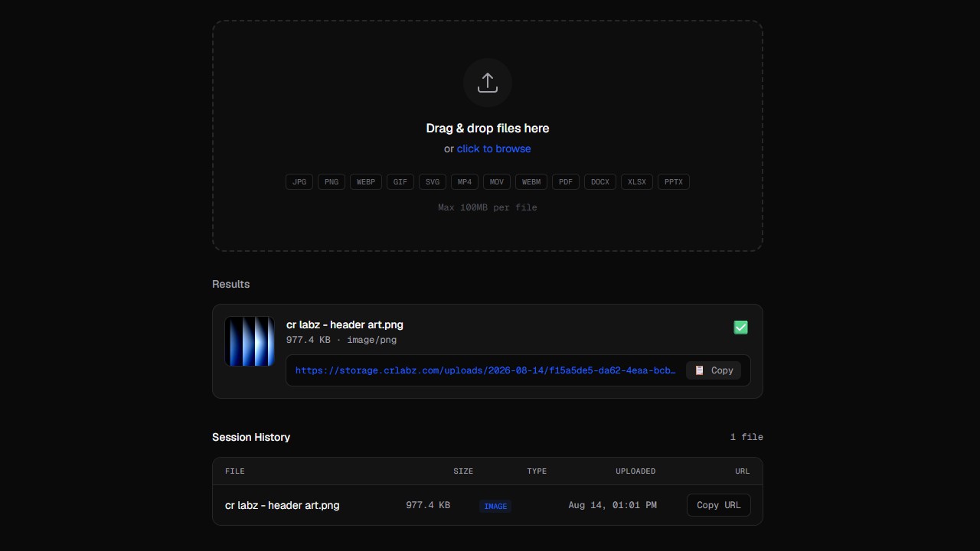Click the PNG format tag
The height and width of the screenshot is (551, 980).
click(332, 182)
